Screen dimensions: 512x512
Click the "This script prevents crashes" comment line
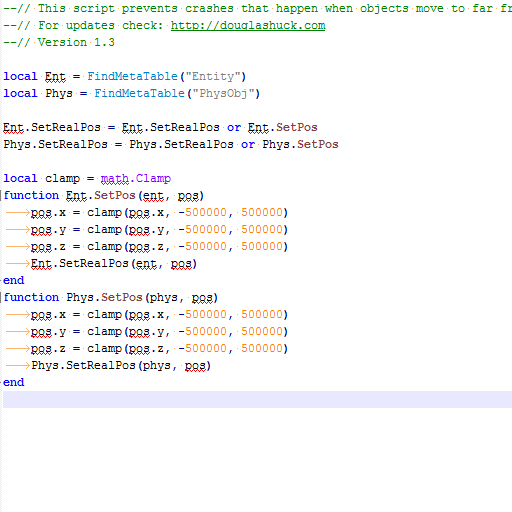pyautogui.click(x=257, y=8)
